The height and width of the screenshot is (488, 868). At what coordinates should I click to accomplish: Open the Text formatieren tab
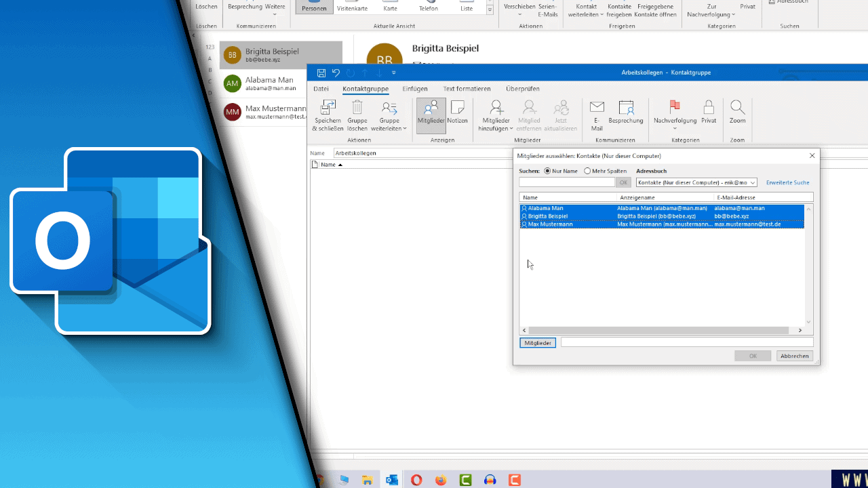point(467,89)
